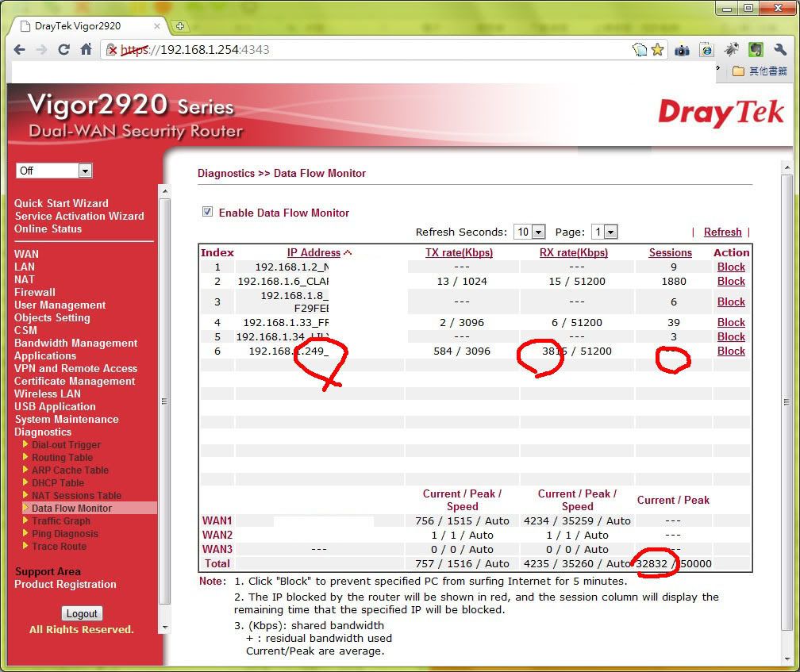This screenshot has width=800, height=672.
Task: Open Trace Route page
Action: pyautogui.click(x=59, y=546)
